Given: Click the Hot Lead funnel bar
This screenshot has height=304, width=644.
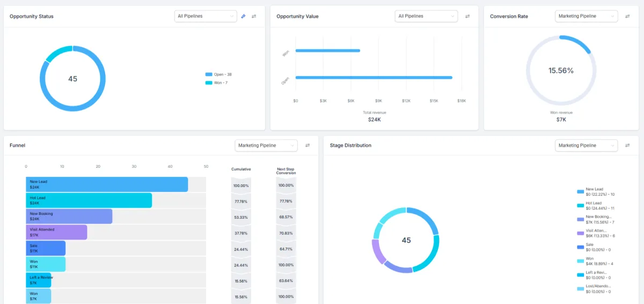Looking at the screenshot, I should (x=89, y=201).
